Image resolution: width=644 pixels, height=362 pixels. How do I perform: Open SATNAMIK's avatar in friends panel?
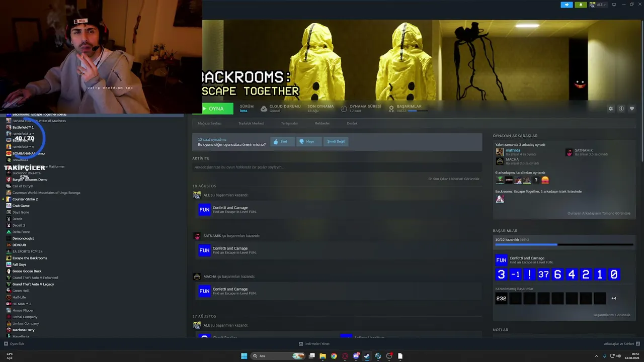[569, 152]
